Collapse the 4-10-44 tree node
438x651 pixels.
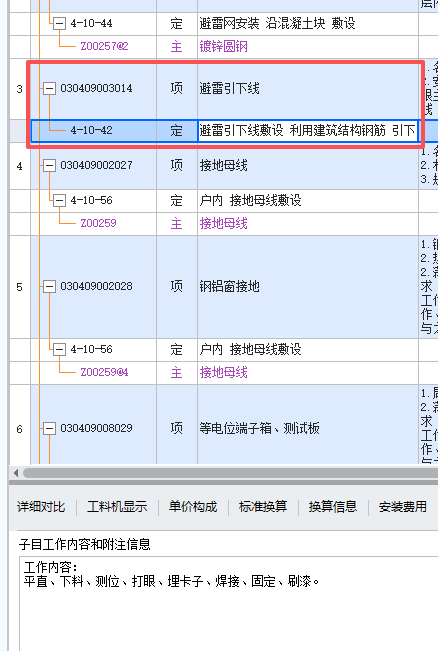59,24
